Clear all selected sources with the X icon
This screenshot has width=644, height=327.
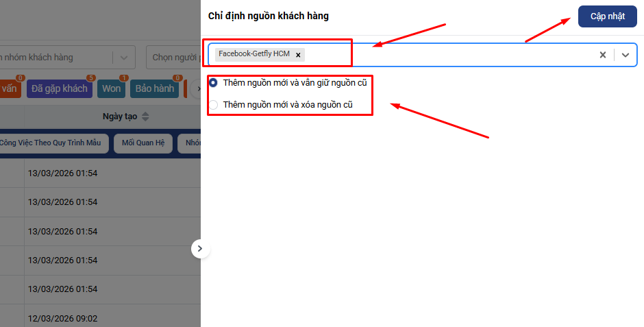coord(603,55)
